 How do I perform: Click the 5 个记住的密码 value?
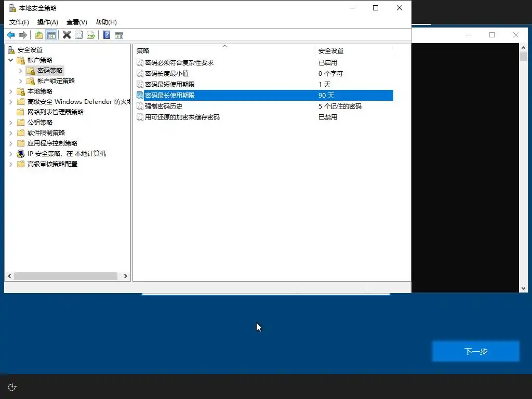[x=340, y=107]
